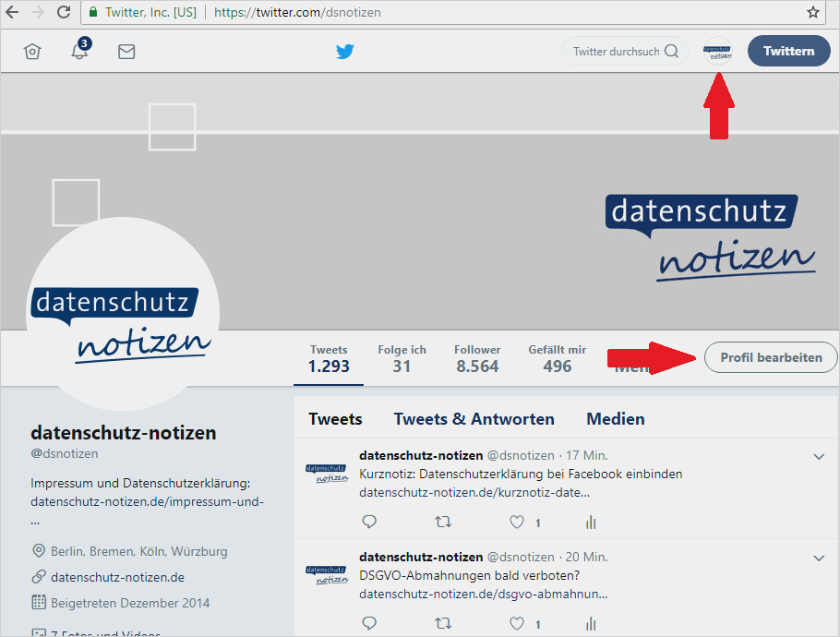Viewport: 840px width, 637px height.
Task: Click 'Impressum und Datenschutzerklärung:' bio text
Action: 140,483
